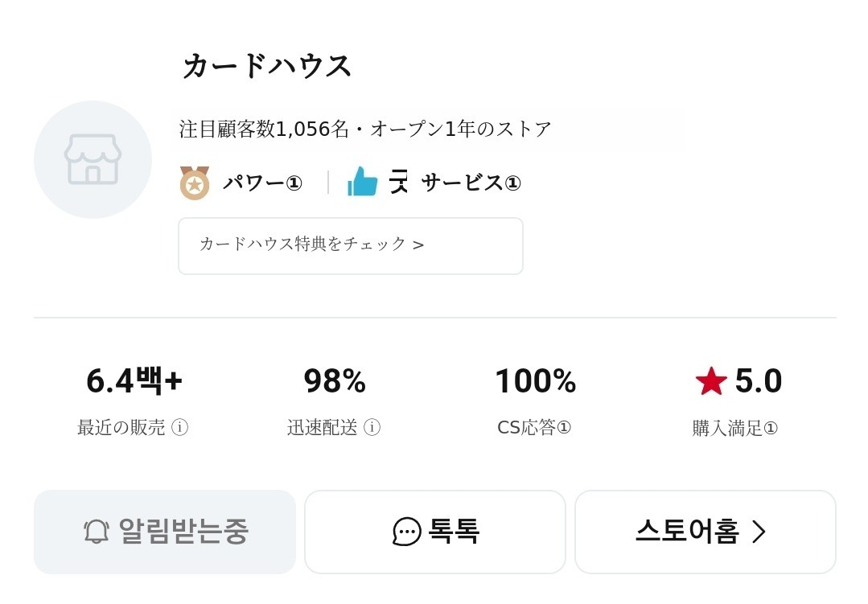
Task: Click the blue thumbs-up service icon
Action: (363, 182)
